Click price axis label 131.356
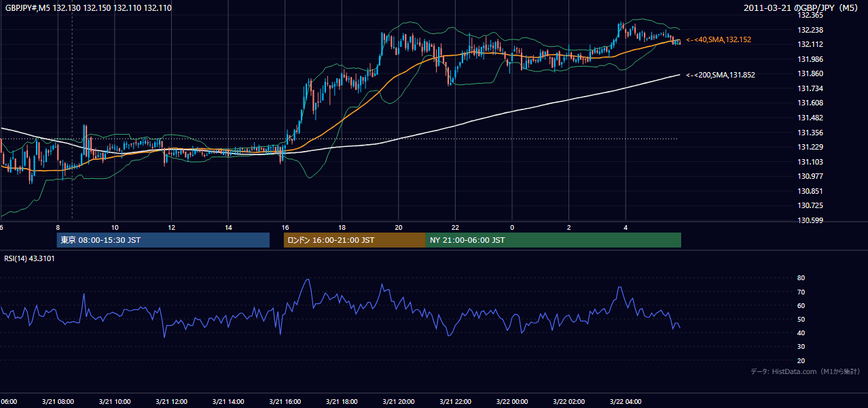868x408 pixels. (810, 133)
